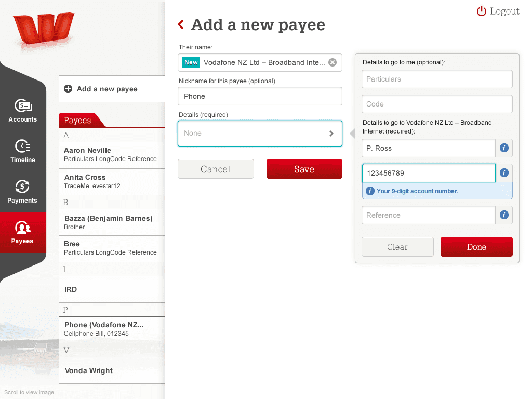Click the Cancel button
The image size is (532, 399).
point(216,169)
